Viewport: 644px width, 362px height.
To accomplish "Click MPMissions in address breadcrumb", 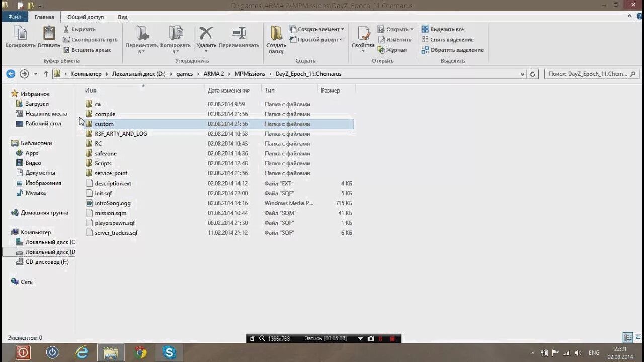I will [x=250, y=74].
